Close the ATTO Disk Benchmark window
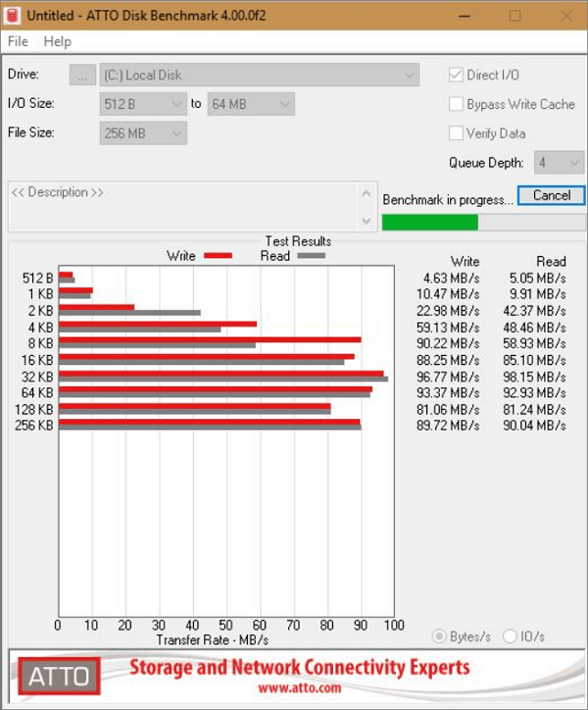 pos(563,16)
